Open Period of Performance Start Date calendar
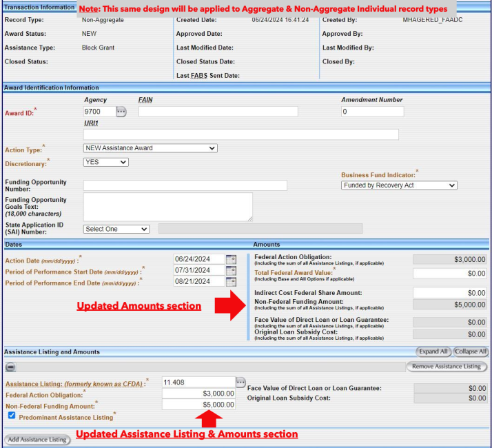 point(231,271)
